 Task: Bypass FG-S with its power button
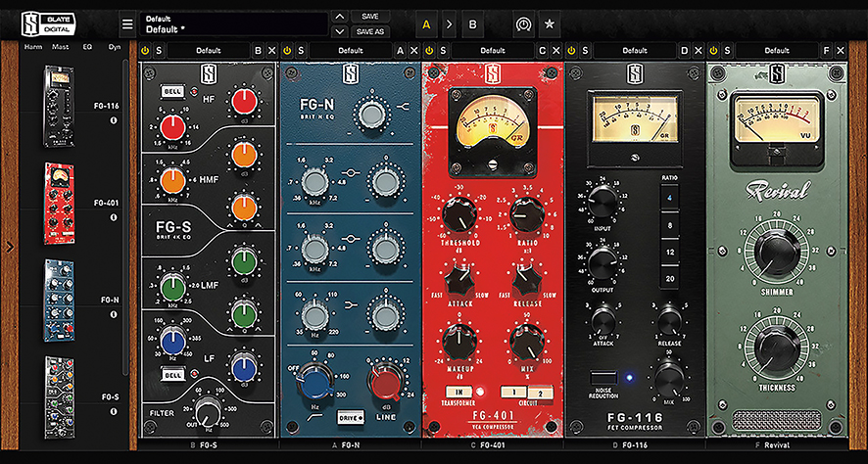click(145, 51)
